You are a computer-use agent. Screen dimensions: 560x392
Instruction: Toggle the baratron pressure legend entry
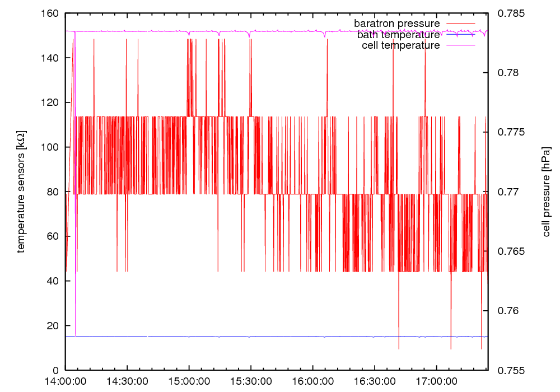(x=396, y=24)
